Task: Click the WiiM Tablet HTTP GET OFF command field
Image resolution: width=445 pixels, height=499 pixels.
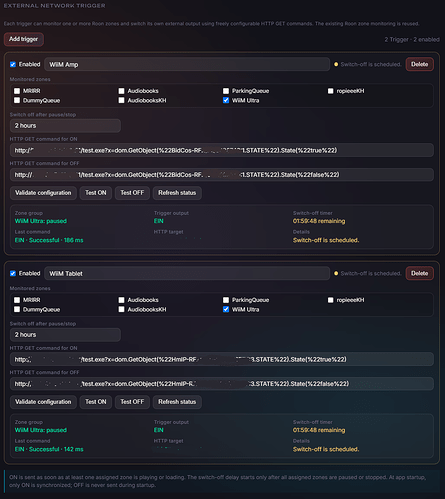Action: click(222, 384)
